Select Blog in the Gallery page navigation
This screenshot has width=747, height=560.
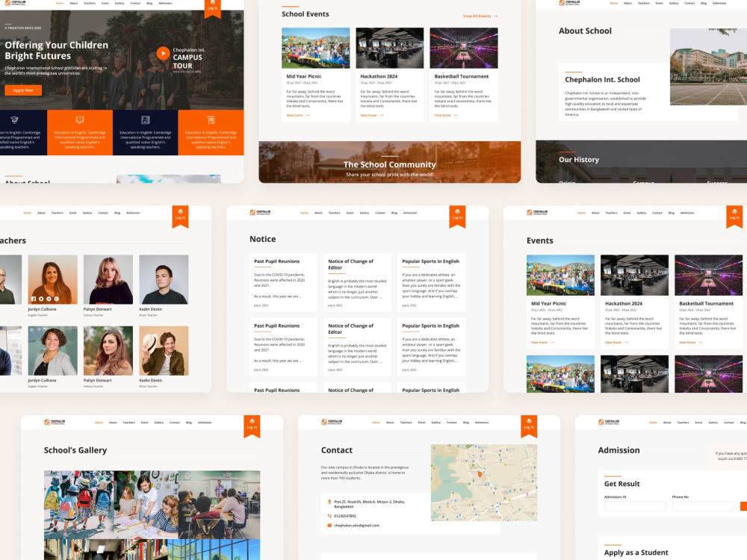pyautogui.click(x=189, y=423)
